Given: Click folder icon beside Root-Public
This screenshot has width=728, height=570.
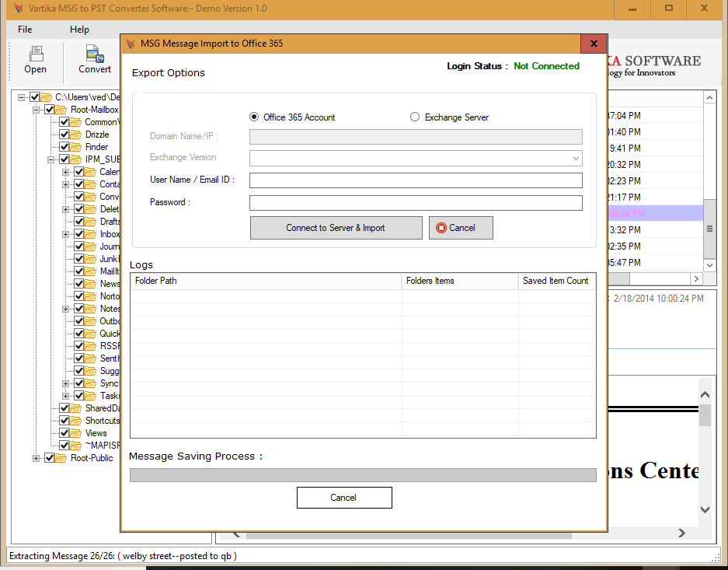Looking at the screenshot, I should (x=61, y=458).
